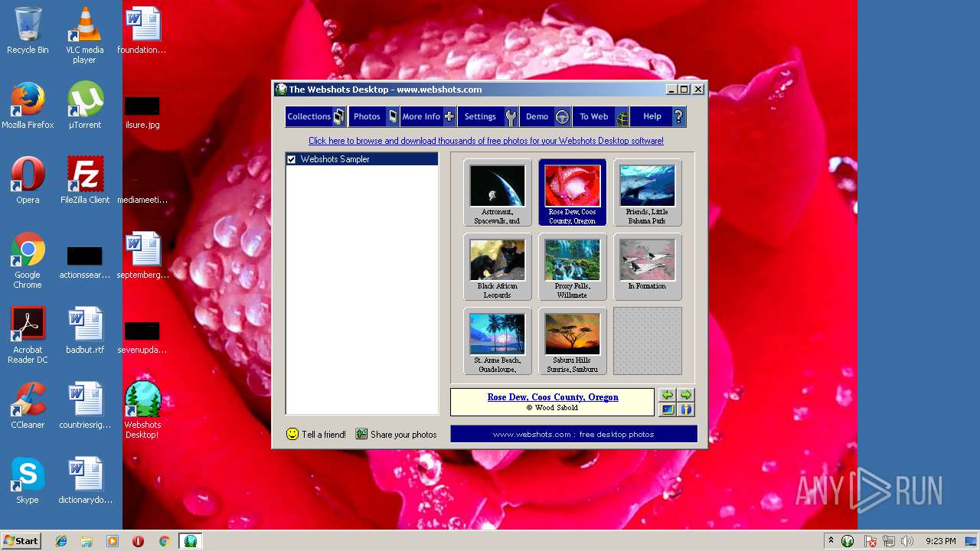
Task: Click the Tell a friend! smiley icon
Action: tap(292, 434)
